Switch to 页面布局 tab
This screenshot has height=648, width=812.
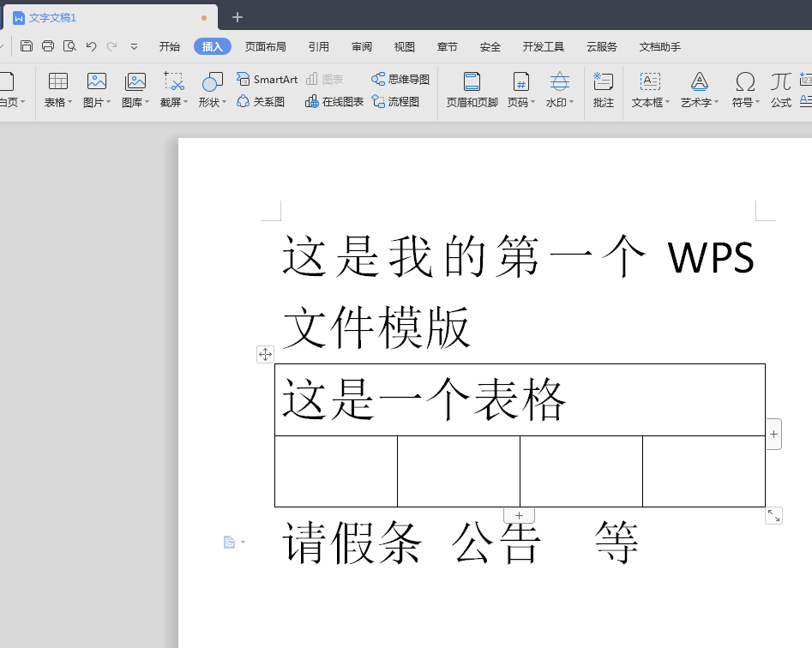pos(265,47)
